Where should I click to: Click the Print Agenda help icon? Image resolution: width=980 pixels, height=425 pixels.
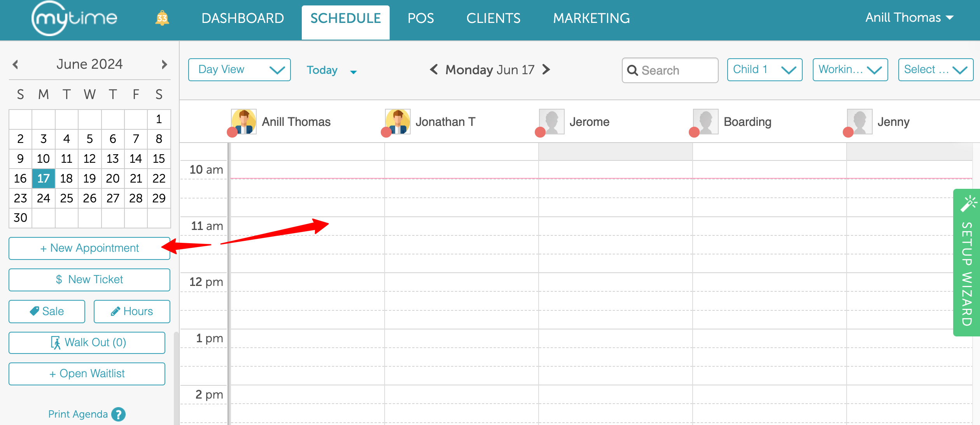point(118,414)
